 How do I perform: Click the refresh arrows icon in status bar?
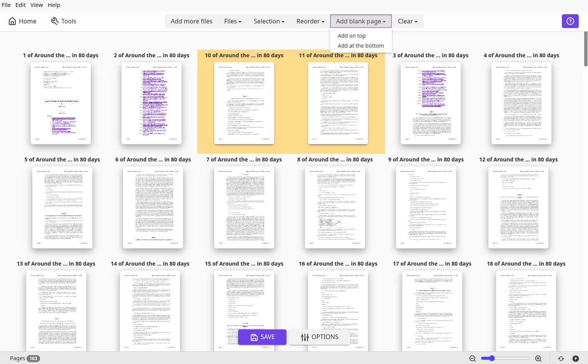561,359
